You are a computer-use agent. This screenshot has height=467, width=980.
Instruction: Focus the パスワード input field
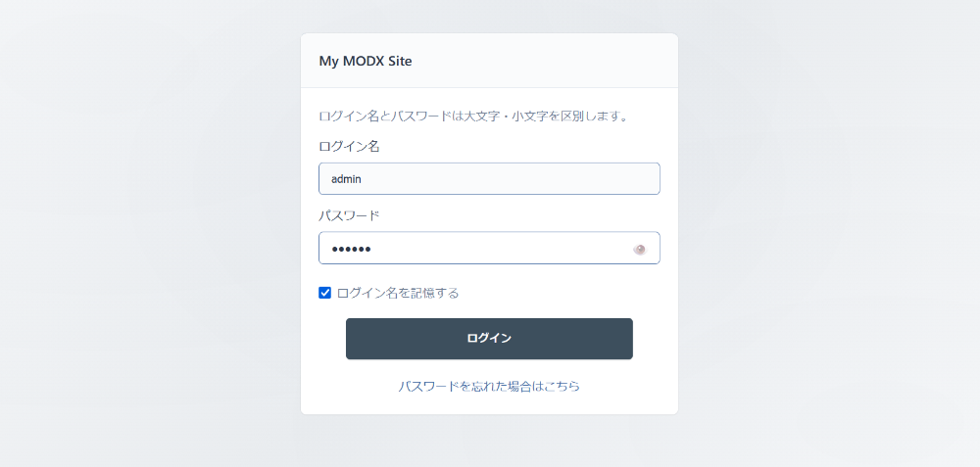click(x=475, y=249)
